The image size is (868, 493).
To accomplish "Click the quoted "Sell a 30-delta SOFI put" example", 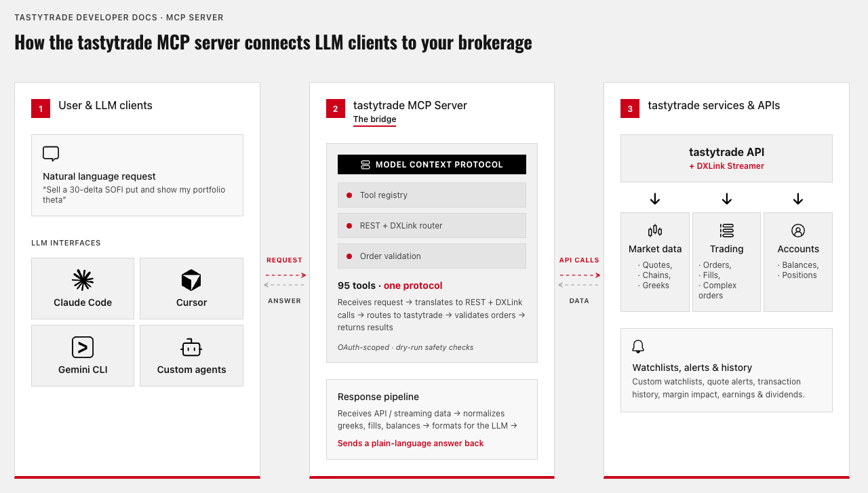I will (x=134, y=195).
